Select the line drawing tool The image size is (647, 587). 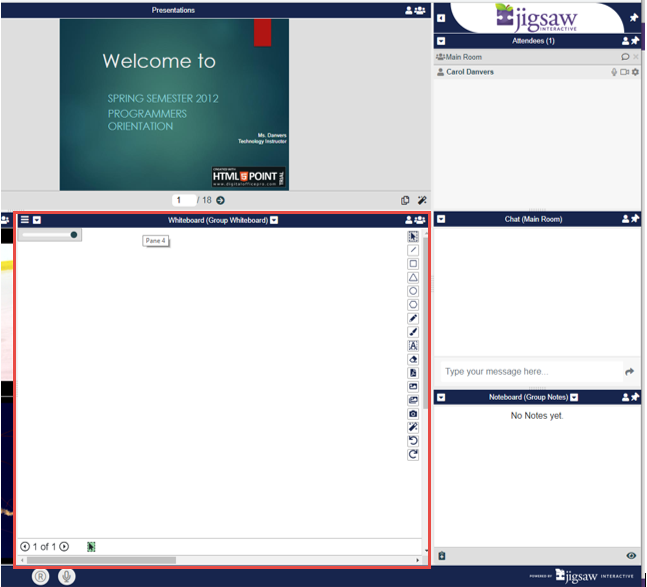pos(413,250)
